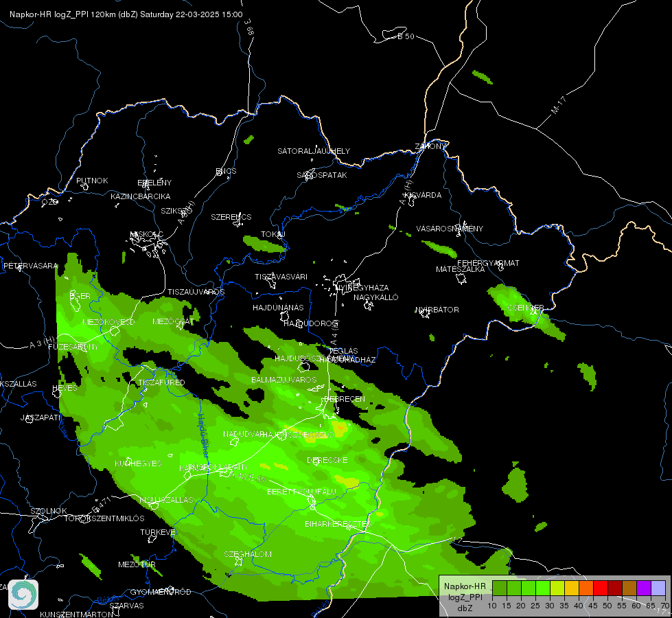Screen dimensions: 672x618
Task: Click the SZEGHALOM label
Action: point(248,554)
